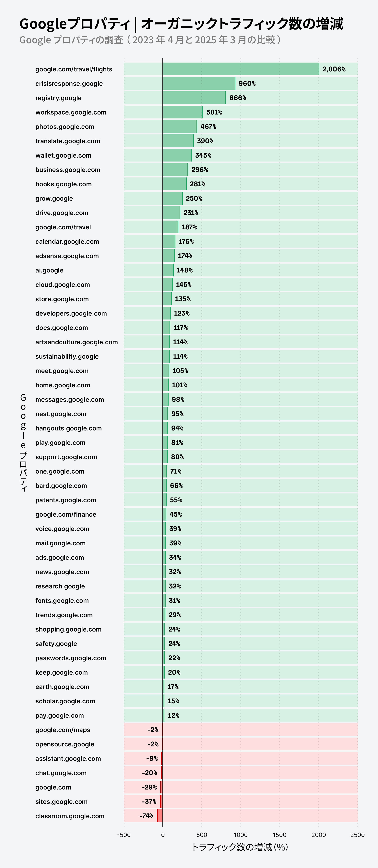Image resolution: width=378 pixels, height=868 pixels.
Task: Click the red bar for classroom.google.com
Action: click(160, 816)
